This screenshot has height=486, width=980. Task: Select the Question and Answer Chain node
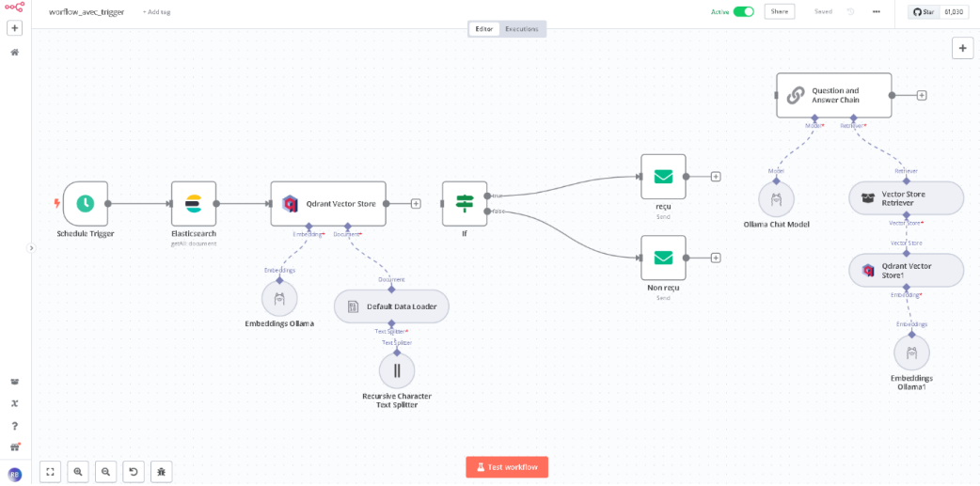833,95
